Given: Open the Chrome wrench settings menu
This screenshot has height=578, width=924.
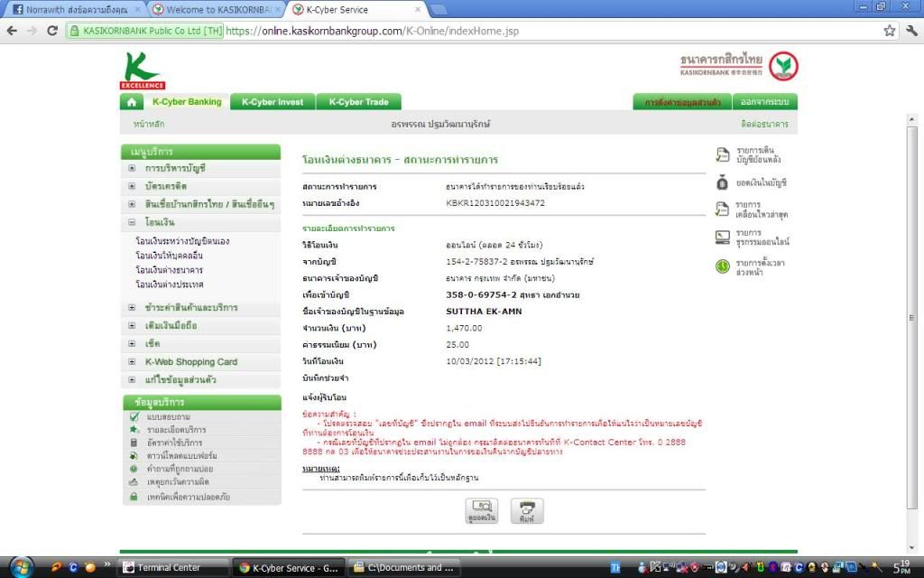Looking at the screenshot, I should (x=910, y=30).
